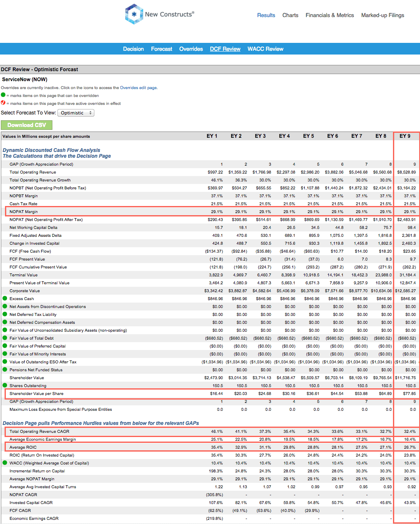This screenshot has height=524, width=420.
Task: Click the green dot next to Shares Outstanding
Action: [x=5, y=385]
